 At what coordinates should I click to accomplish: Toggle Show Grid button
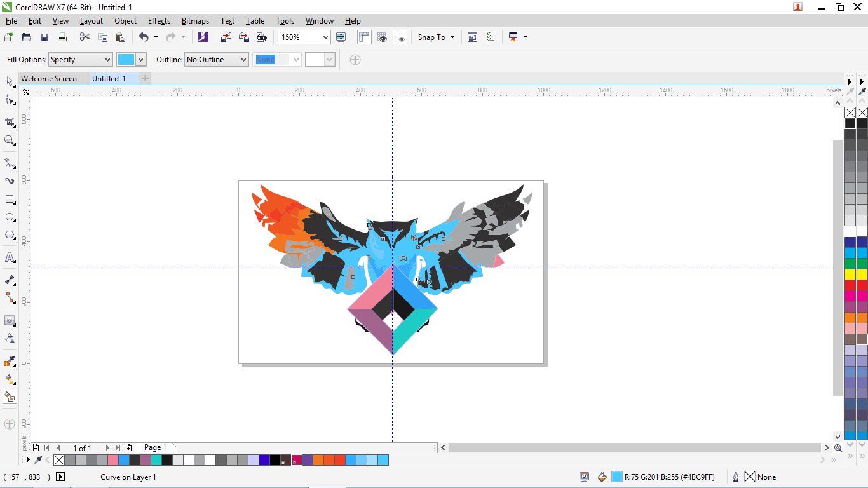coord(382,37)
